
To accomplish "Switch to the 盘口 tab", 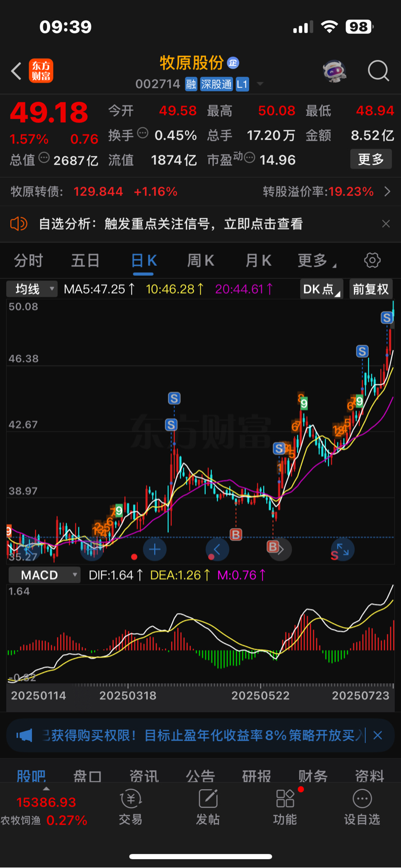I will [x=87, y=776].
